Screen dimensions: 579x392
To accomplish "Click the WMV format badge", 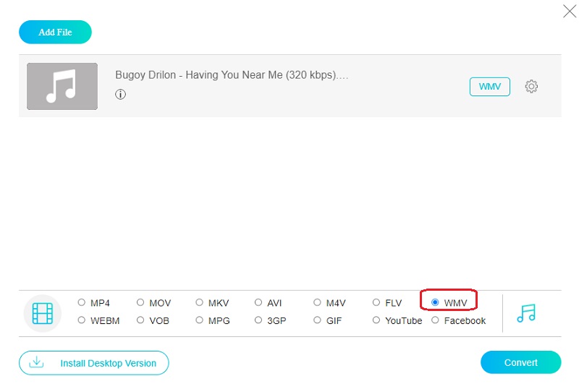I will click(x=490, y=87).
